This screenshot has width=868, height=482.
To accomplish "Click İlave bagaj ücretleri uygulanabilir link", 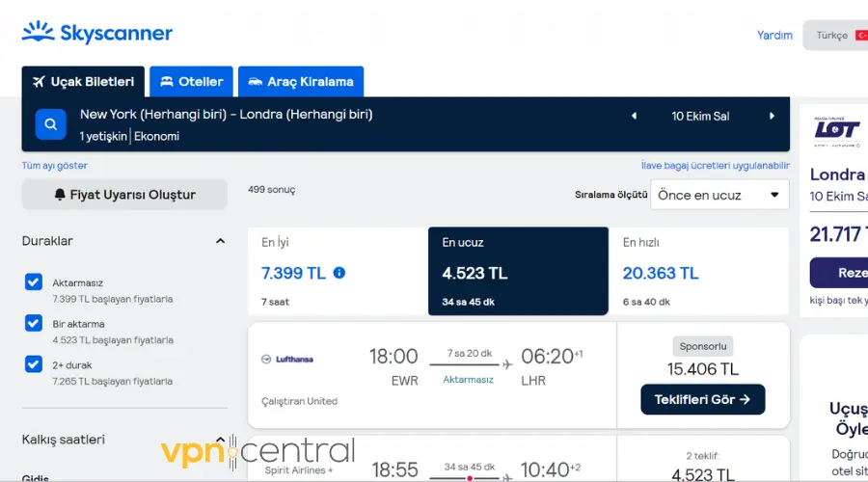I will tap(716, 166).
